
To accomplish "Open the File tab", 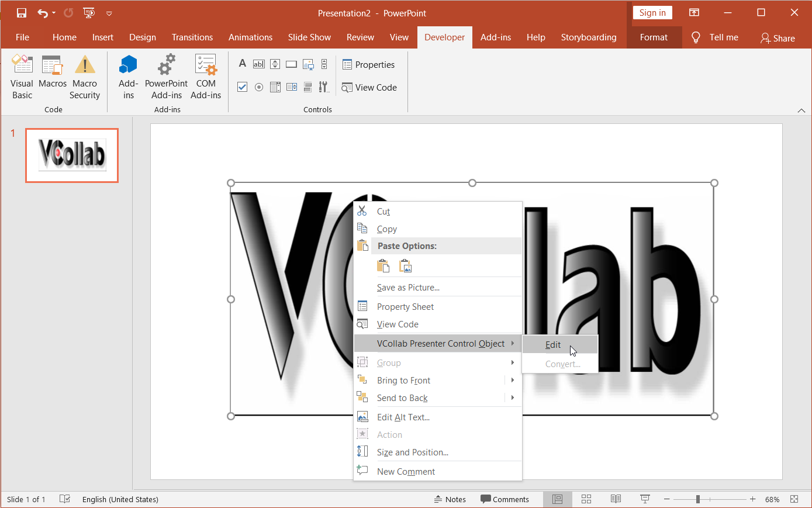I will 22,37.
